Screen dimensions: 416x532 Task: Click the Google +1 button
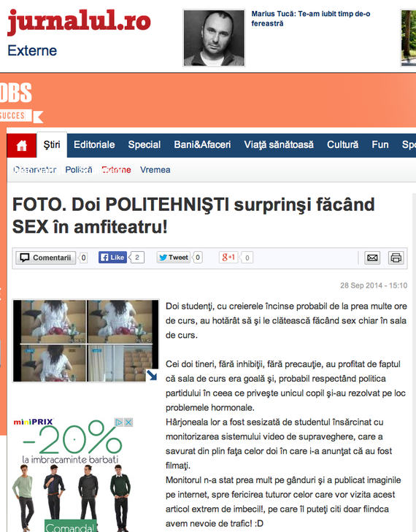pos(228,257)
